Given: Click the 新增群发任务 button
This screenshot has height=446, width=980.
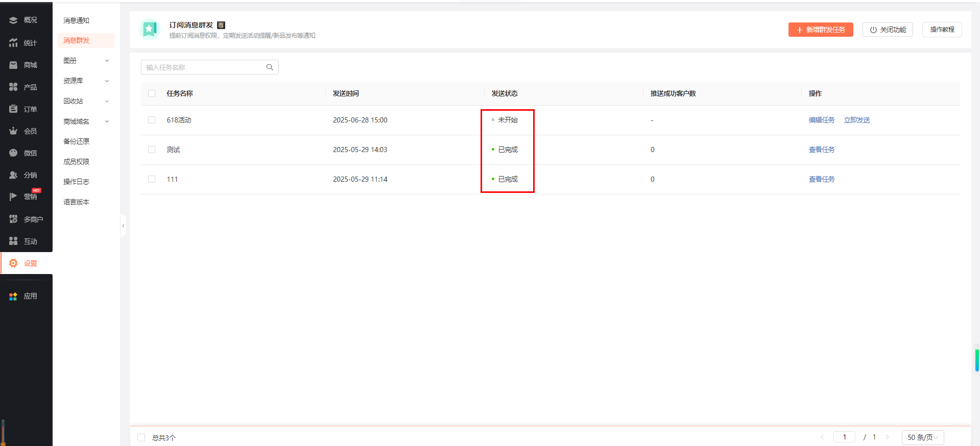Looking at the screenshot, I should click(821, 30).
